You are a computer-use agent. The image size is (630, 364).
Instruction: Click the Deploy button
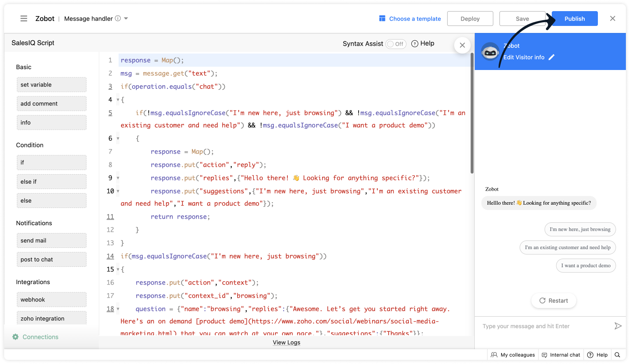pos(470,19)
